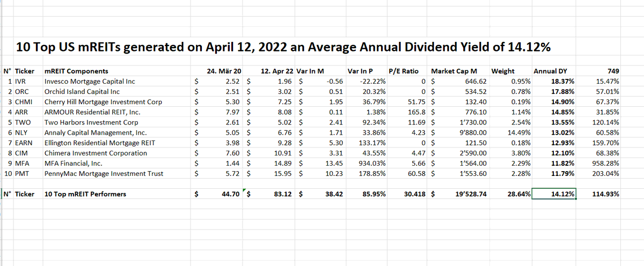Select the NLY ticker cell
Screen dimensions: 644x266
21,132
